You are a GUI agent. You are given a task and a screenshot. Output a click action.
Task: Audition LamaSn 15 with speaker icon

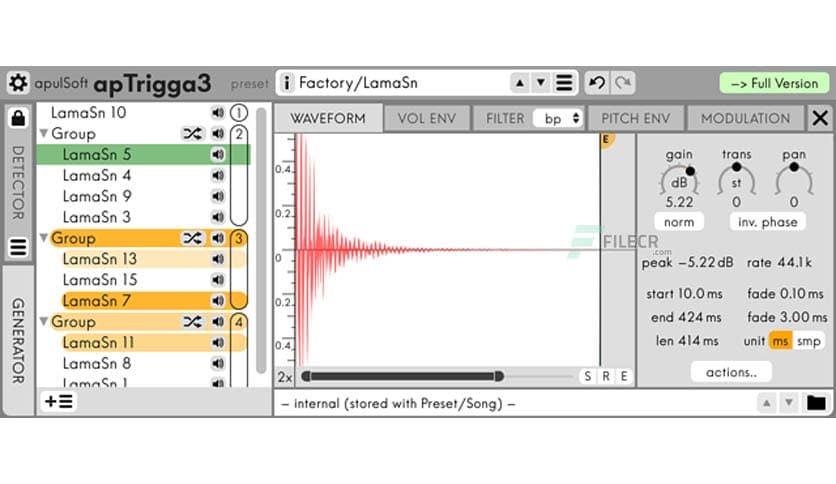tap(218, 280)
